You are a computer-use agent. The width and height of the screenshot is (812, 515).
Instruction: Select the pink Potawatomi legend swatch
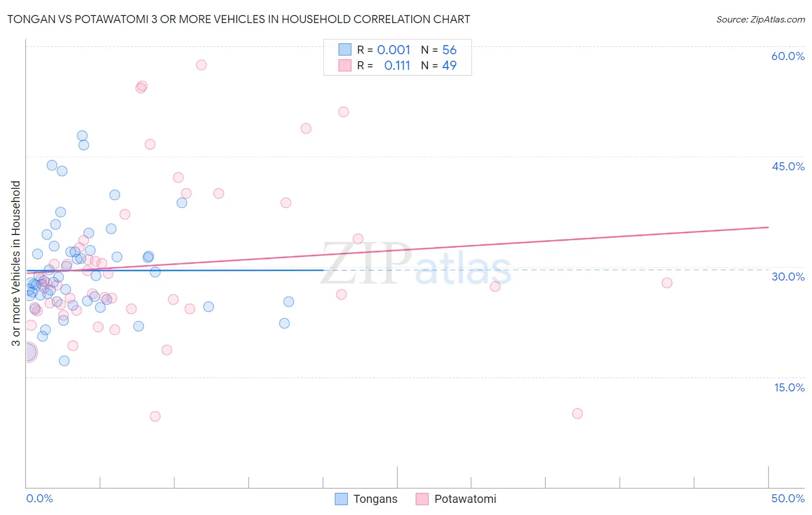(x=422, y=499)
